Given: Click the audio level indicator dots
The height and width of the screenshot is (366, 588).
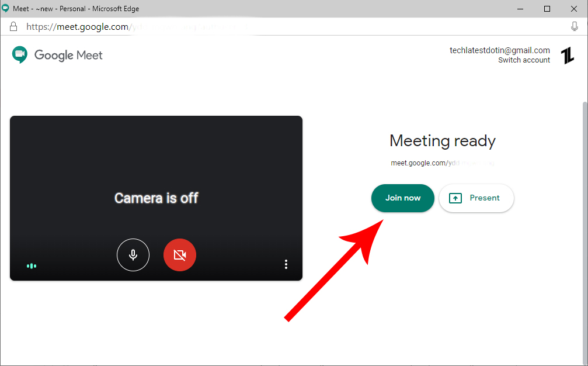Looking at the screenshot, I should pos(32,266).
